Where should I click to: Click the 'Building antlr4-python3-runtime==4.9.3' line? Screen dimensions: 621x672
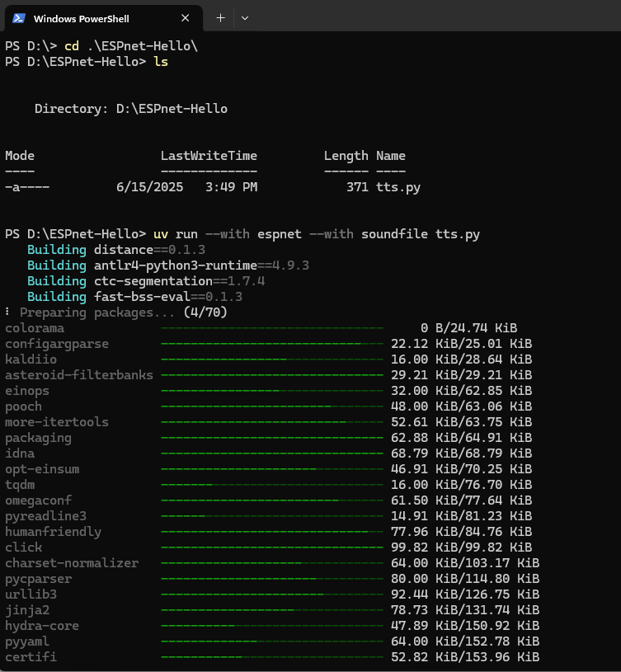tap(168, 266)
